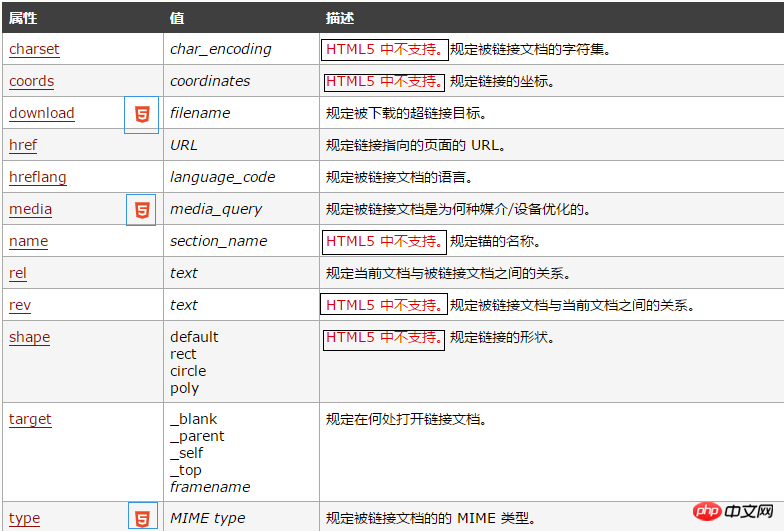Select the section_name value text
Screen dimensions: 784x531
coord(218,241)
